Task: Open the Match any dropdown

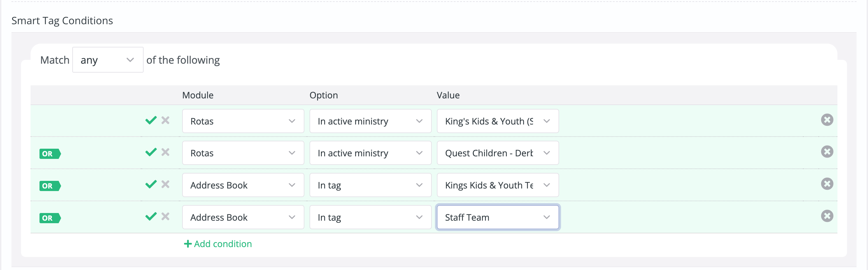Action: pyautogui.click(x=108, y=60)
